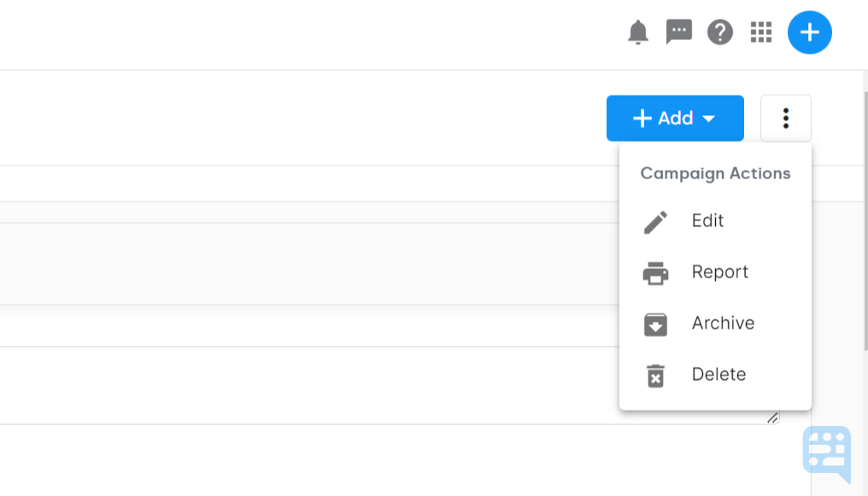Click the help question mark icon
Screen dimensions: 868x496
[720, 32]
